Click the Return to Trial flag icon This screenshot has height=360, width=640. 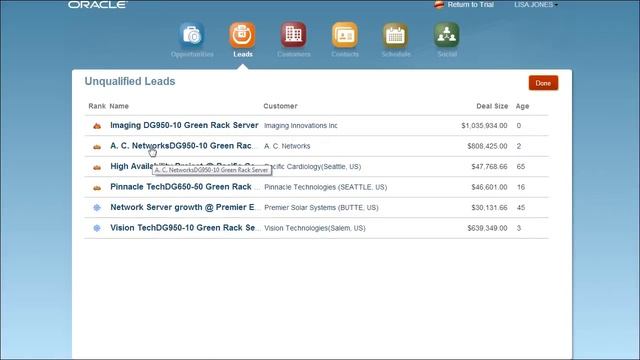439,4
